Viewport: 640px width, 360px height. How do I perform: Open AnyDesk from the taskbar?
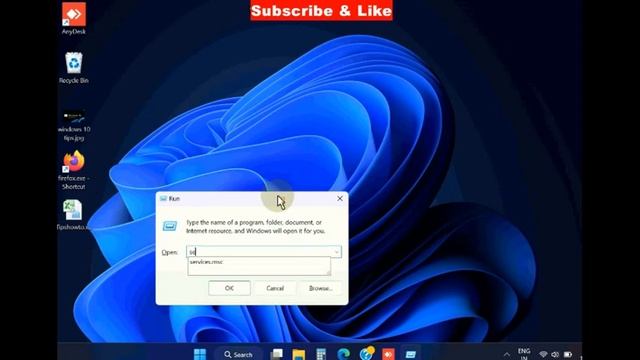pos(388,354)
